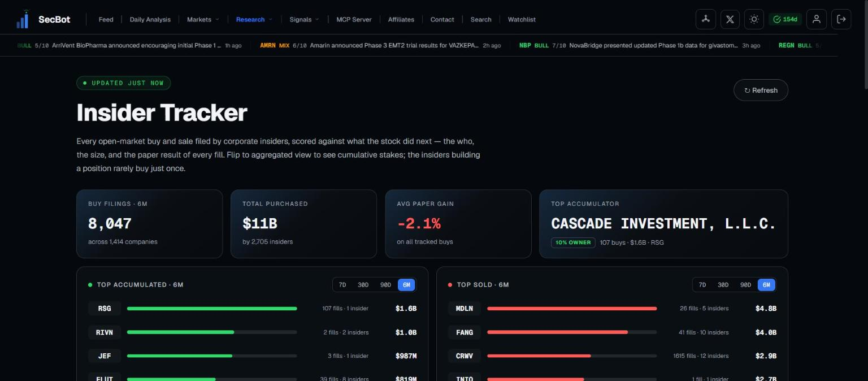Open the network graph icon button
868x381 pixels.
[x=705, y=19]
